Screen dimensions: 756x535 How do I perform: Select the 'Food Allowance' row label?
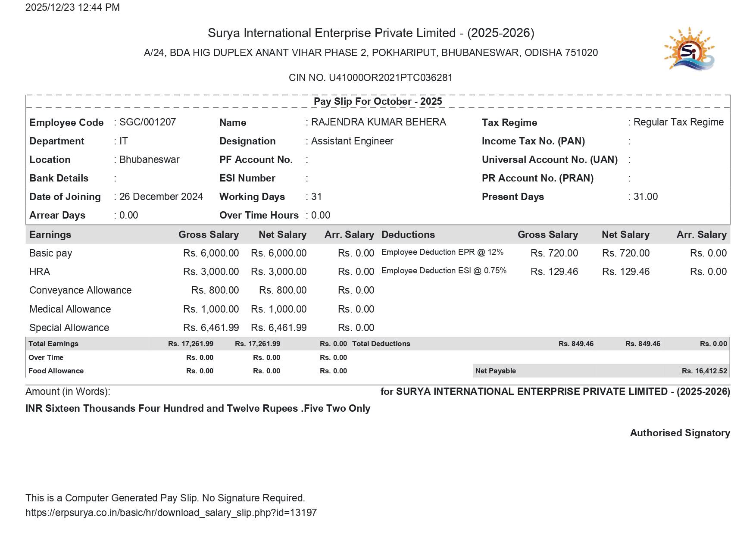click(56, 371)
